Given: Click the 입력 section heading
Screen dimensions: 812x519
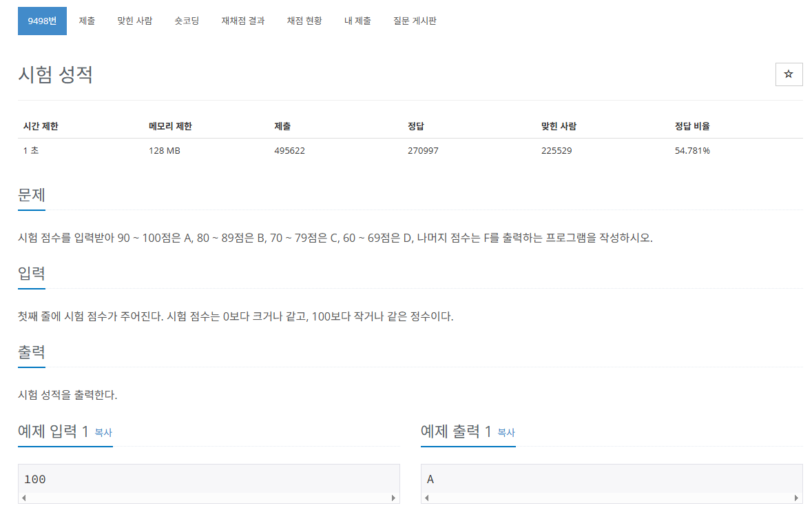Looking at the screenshot, I should (x=32, y=273).
